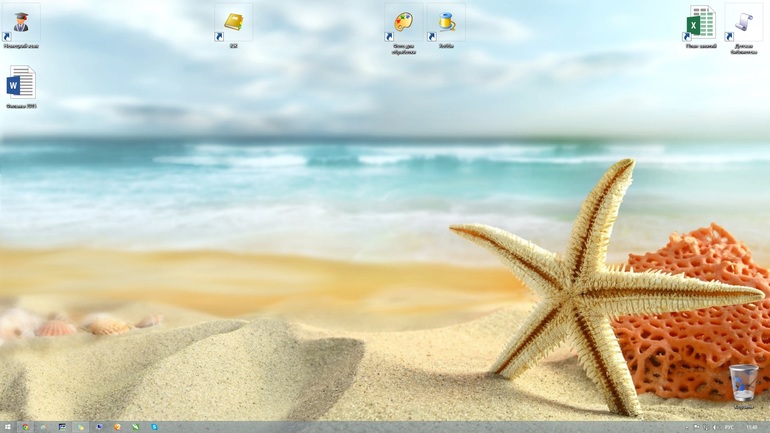Show hidden system tray icons

tap(687, 428)
